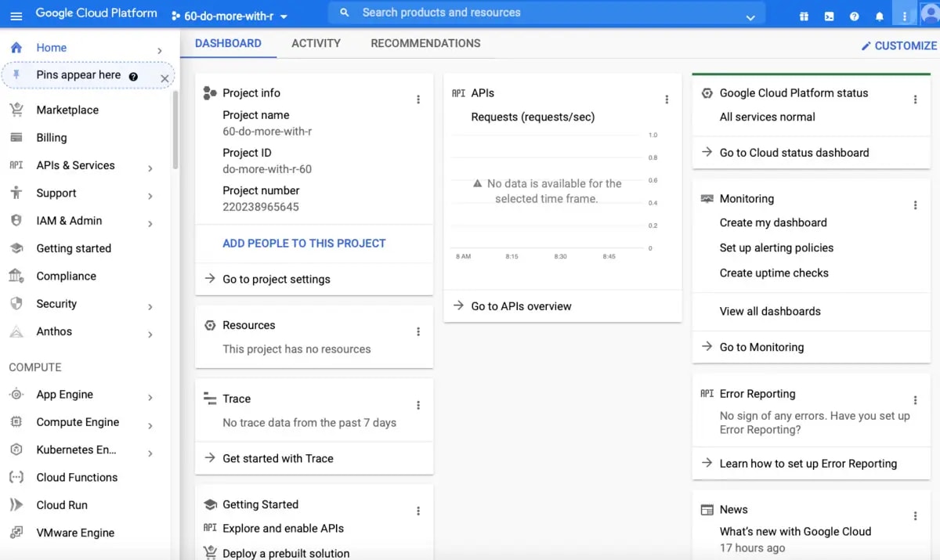Switch to the ACTIVITY tab
Image resolution: width=940 pixels, height=560 pixels.
[316, 44]
